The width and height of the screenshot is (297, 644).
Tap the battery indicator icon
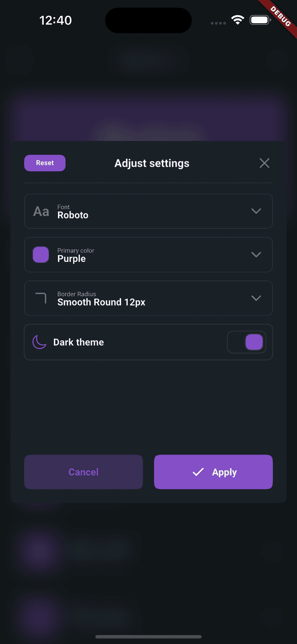coord(260,20)
